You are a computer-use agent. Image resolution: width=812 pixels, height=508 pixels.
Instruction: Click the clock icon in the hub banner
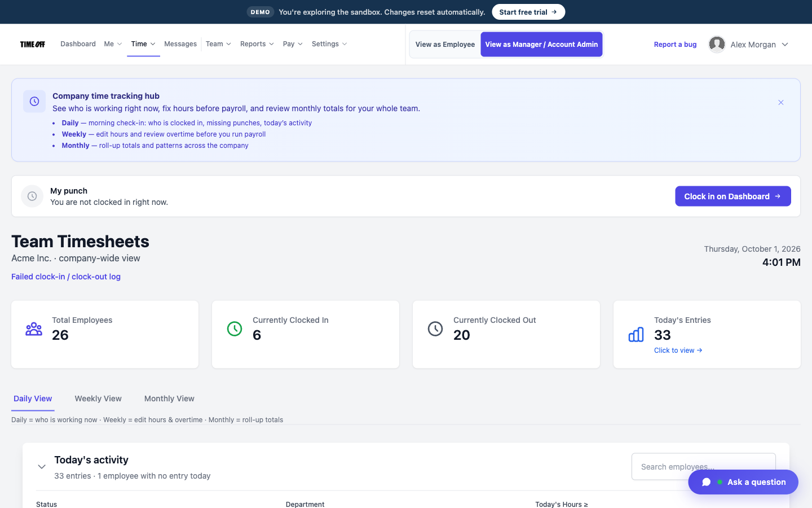tap(34, 102)
